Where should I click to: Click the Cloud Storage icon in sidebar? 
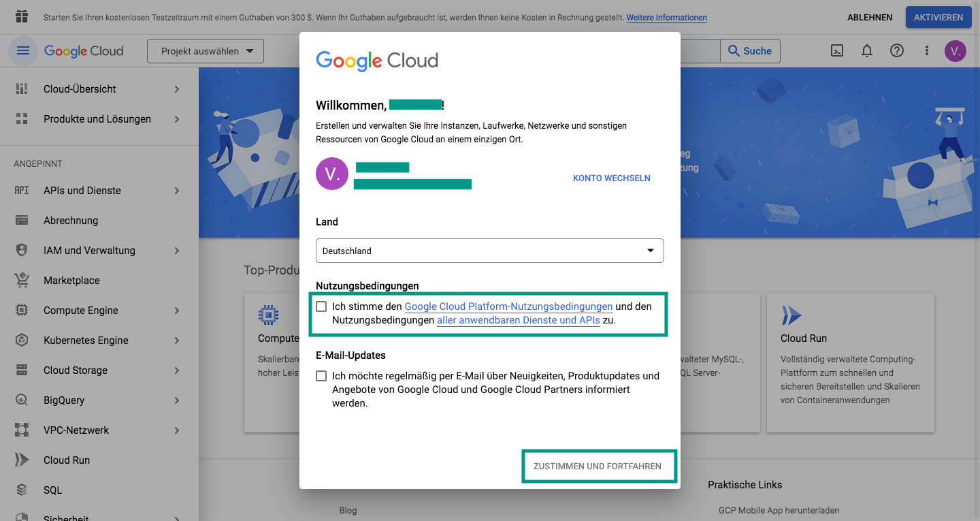22,370
